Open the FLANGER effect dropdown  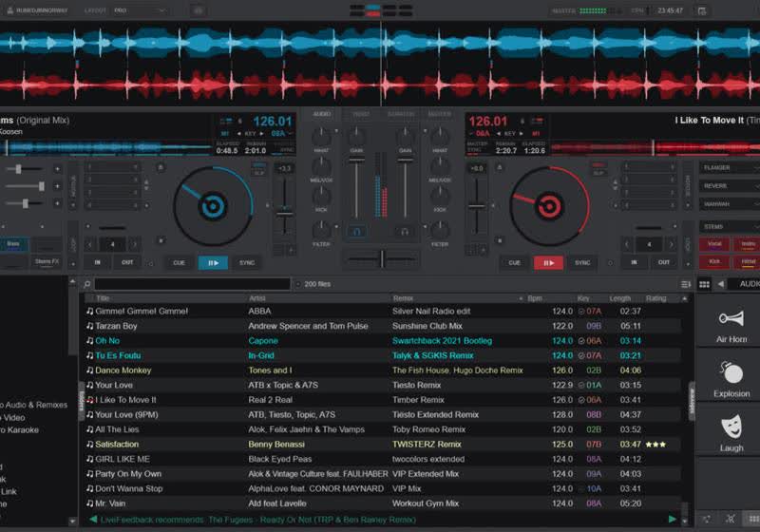729,167
